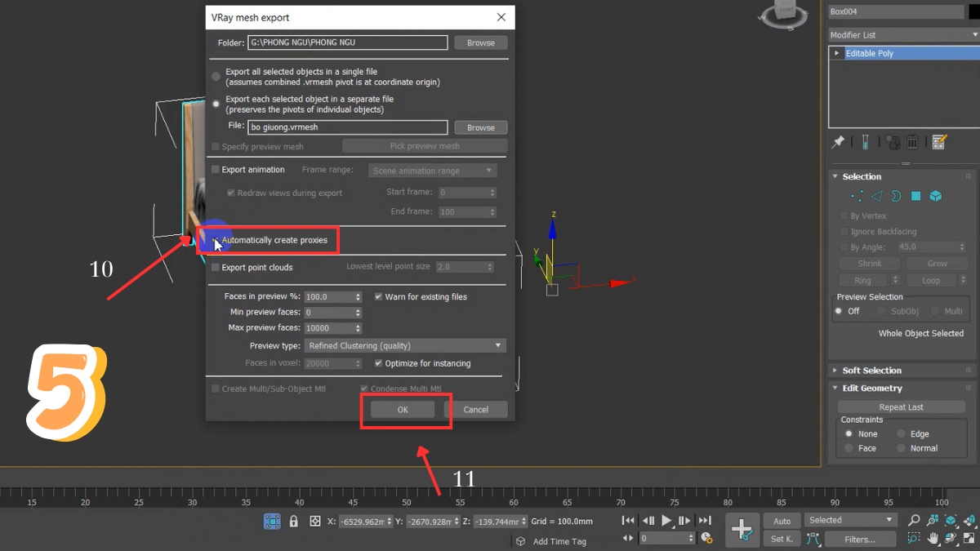This screenshot has height=551, width=980.
Task: Select the Polygon sub-object mode icon
Action: pyautogui.click(x=915, y=196)
